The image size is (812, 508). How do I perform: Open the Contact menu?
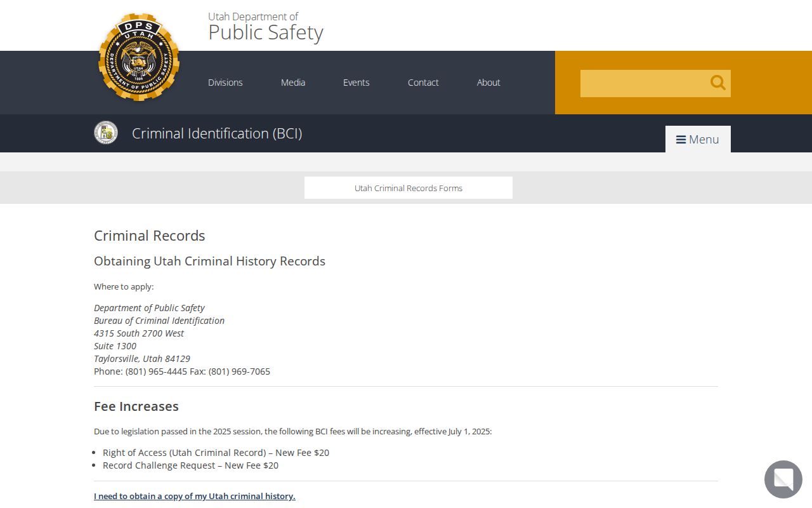423,83
